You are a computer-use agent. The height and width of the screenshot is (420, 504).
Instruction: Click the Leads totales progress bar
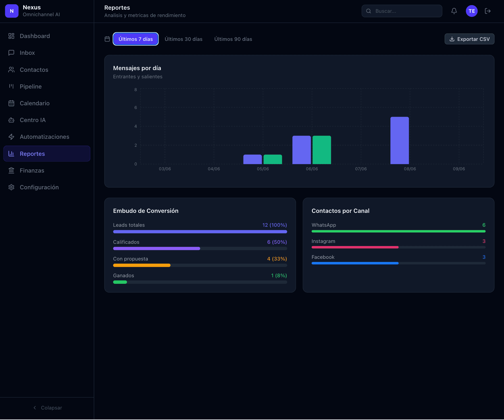coord(200,232)
